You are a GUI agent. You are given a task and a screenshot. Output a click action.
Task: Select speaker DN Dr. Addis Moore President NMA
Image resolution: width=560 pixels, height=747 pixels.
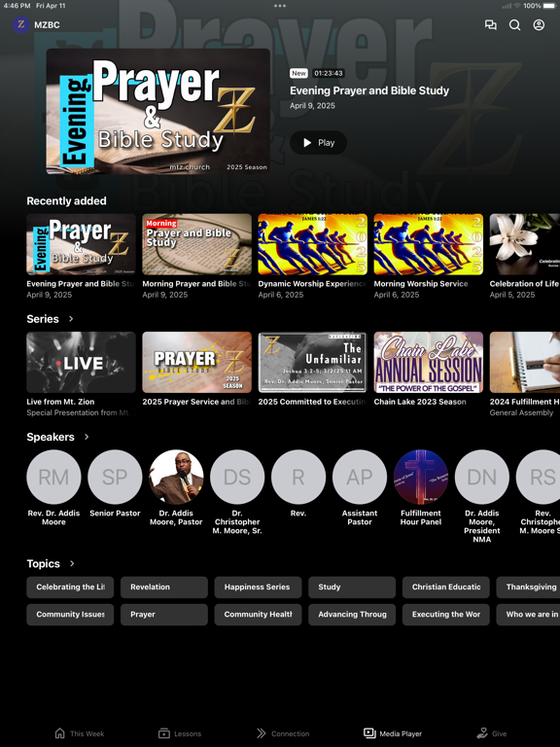click(x=482, y=477)
